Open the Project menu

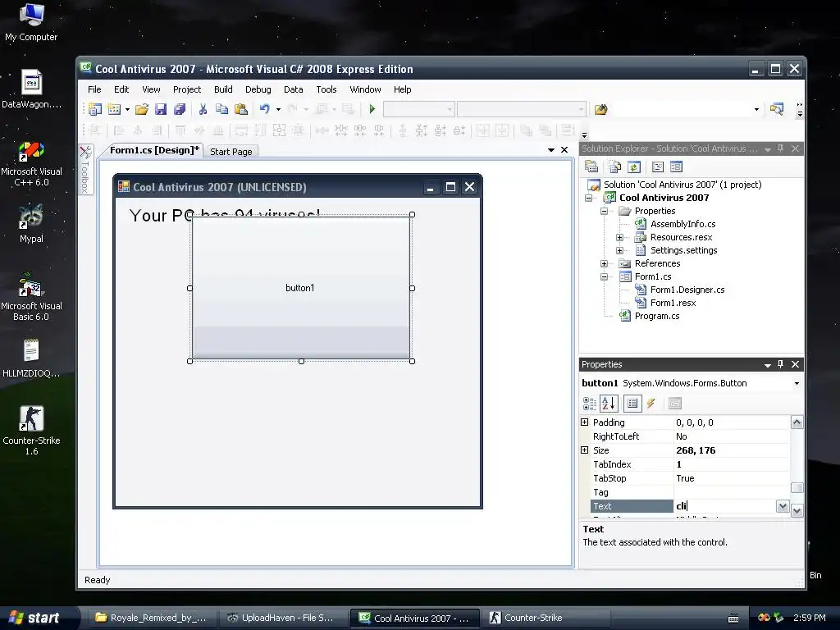click(x=187, y=89)
